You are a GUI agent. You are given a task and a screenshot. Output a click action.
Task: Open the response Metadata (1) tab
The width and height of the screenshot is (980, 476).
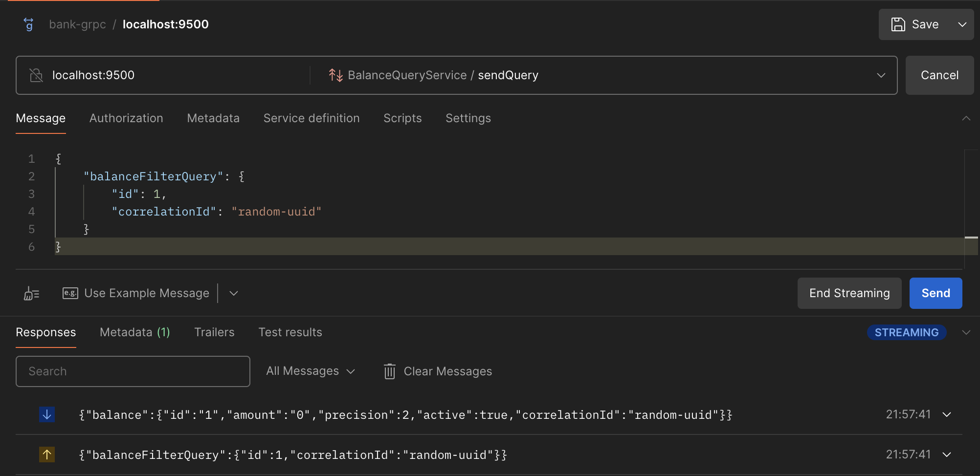135,332
